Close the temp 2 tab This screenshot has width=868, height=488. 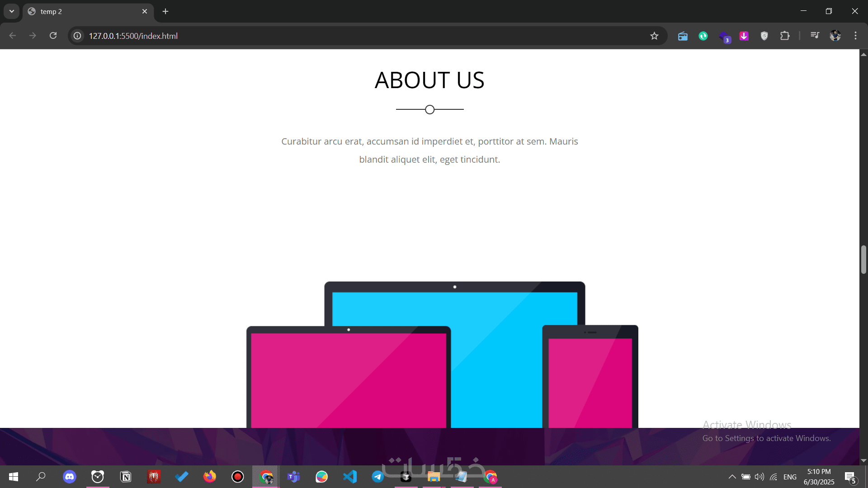click(x=145, y=11)
